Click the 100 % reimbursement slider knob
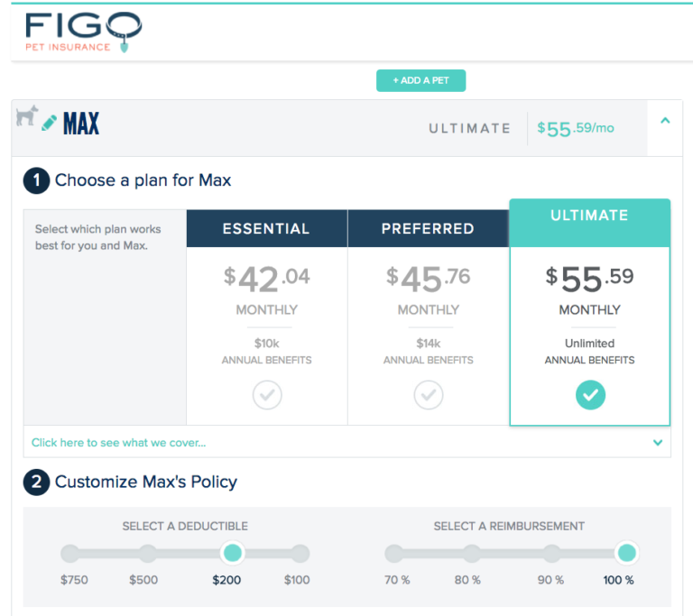This screenshot has width=693, height=616. pos(627,553)
